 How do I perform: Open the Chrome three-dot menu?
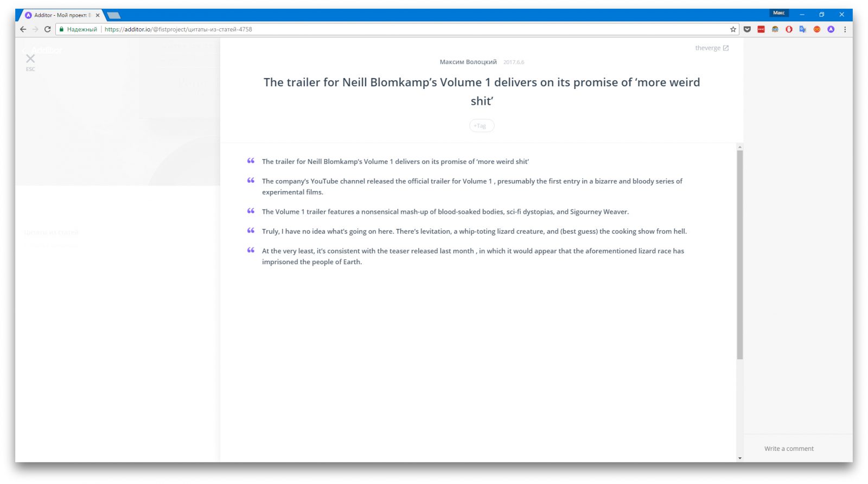[845, 29]
